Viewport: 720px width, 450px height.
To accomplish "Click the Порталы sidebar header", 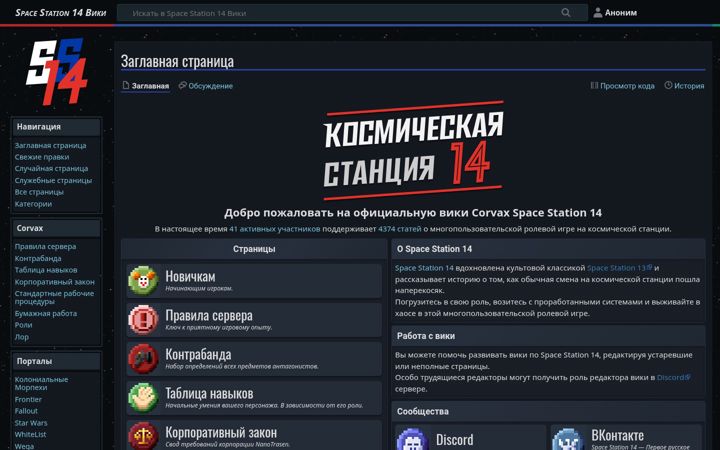I will pyautogui.click(x=56, y=361).
